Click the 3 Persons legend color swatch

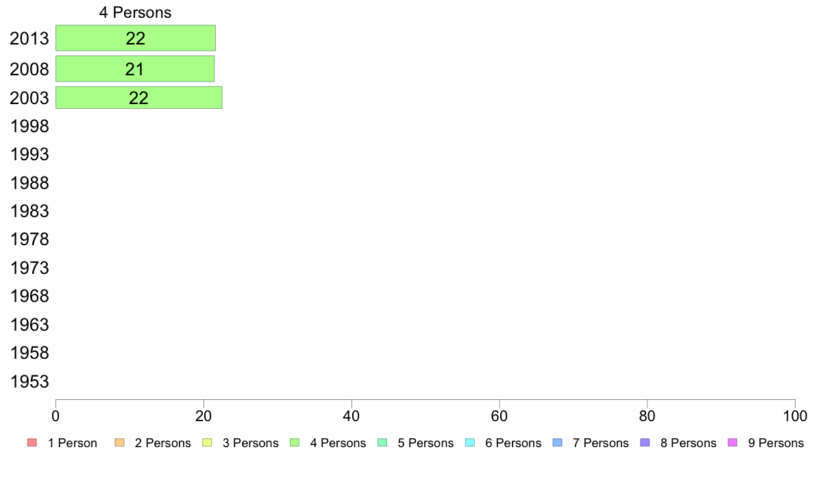tap(207, 443)
